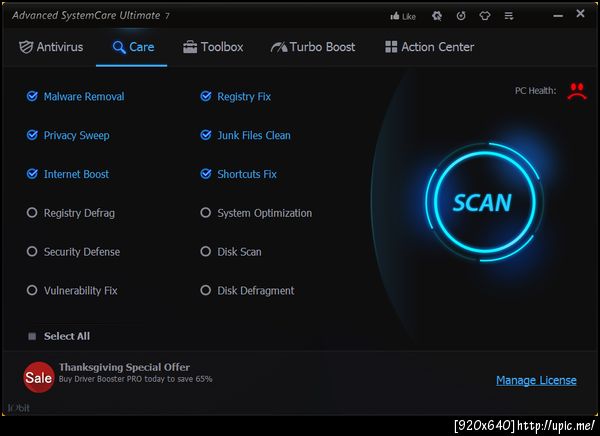Uncheck Junk Files Clean
Image resolution: width=600 pixels, height=436 pixels.
(206, 135)
